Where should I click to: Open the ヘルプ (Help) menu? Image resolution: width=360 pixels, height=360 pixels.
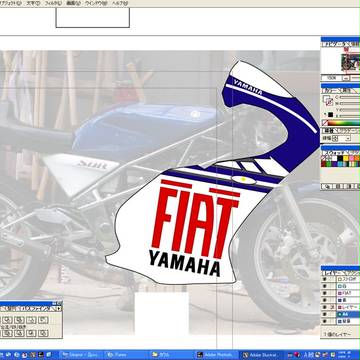[120, 3]
